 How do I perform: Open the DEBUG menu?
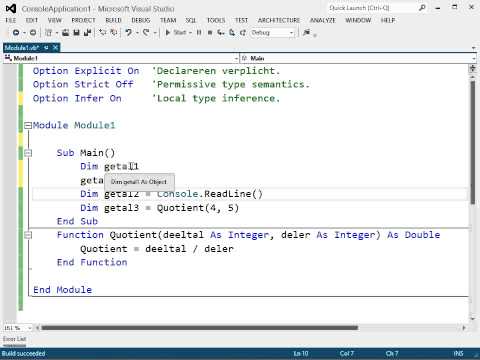tap(141, 20)
